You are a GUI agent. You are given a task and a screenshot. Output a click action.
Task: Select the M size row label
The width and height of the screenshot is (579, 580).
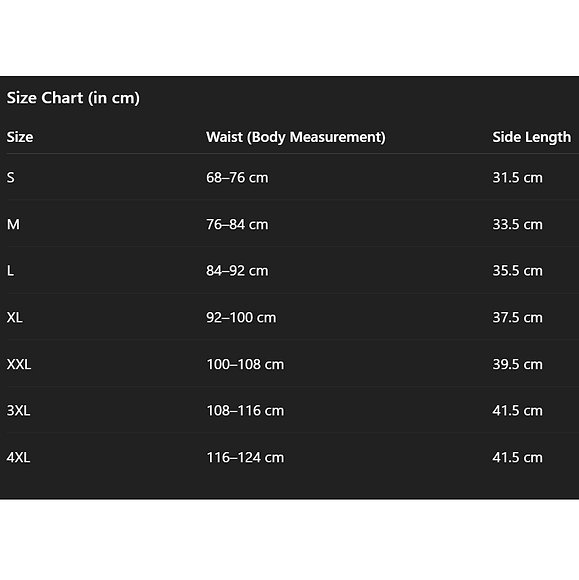[13, 225]
